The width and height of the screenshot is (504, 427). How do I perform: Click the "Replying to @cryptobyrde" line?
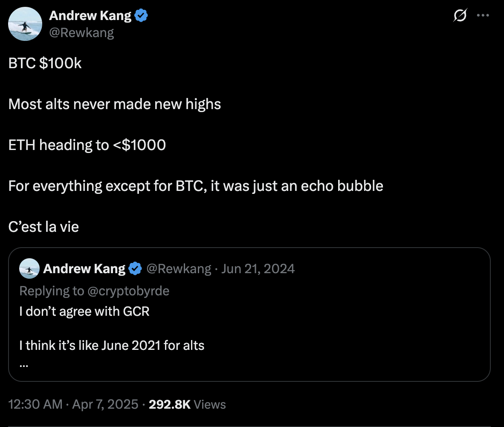pos(94,291)
